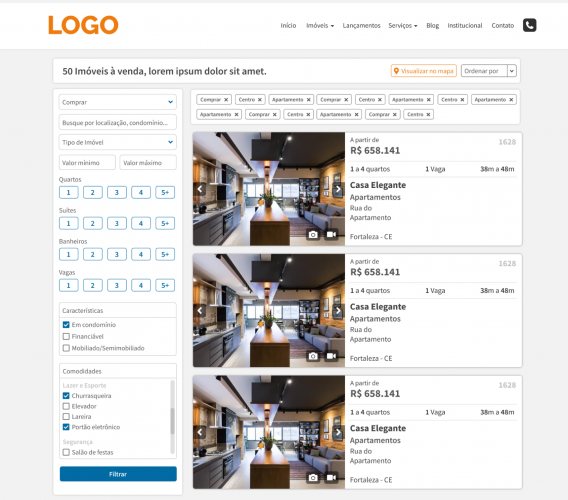Open the Ordenar por dropdown
Screen dimensions: 568x500
click(488, 71)
